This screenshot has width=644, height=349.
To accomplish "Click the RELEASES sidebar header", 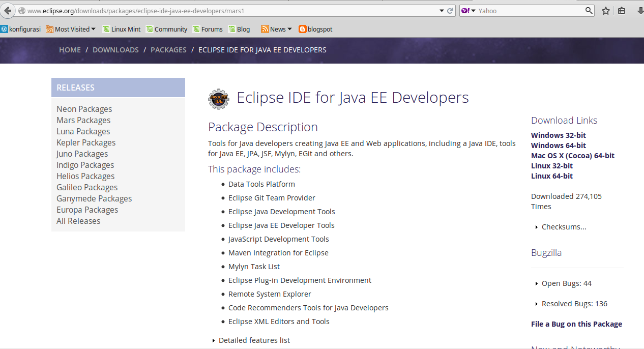I will 118,88.
